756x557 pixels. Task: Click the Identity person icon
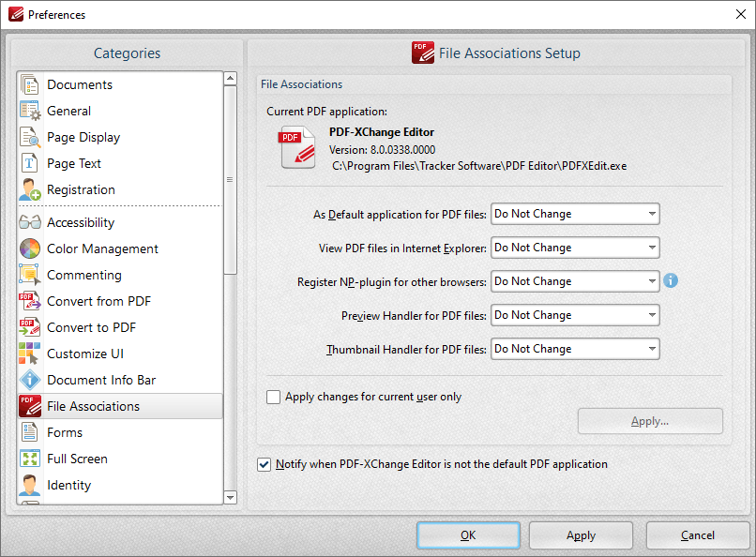tap(30, 485)
